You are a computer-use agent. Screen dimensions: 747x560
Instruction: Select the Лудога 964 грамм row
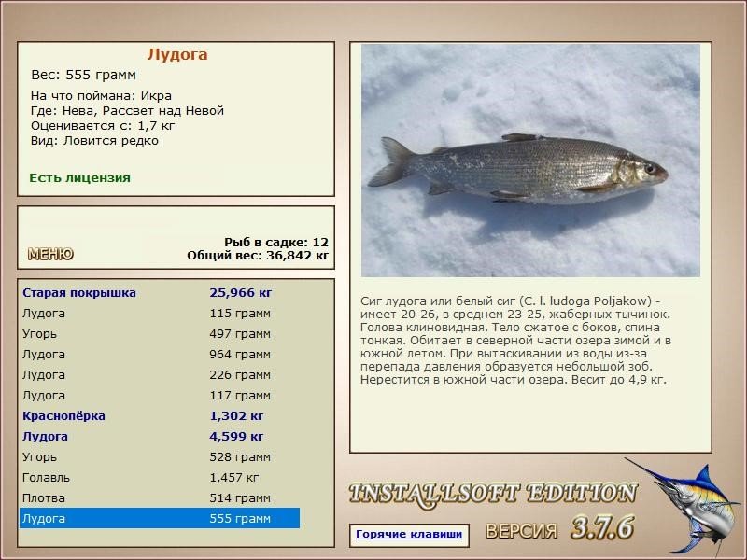pyautogui.click(x=160, y=355)
